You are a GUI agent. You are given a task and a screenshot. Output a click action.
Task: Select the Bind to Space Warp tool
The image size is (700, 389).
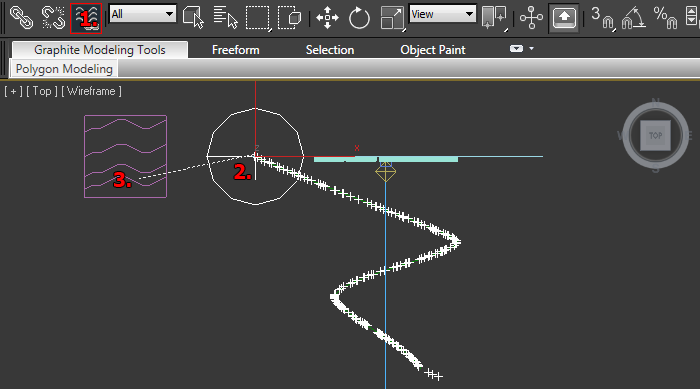pyautogui.click(x=86, y=18)
